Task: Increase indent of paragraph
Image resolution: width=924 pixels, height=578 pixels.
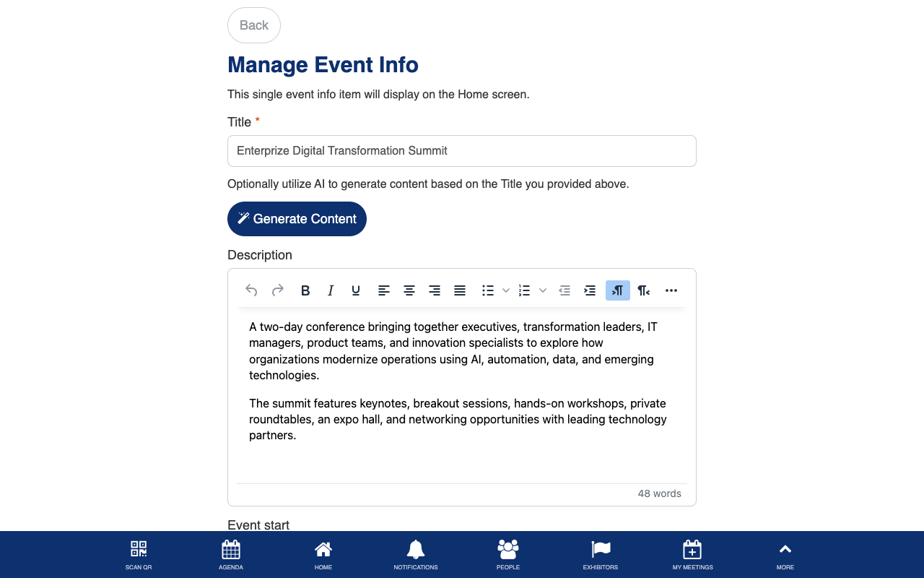Action: (590, 290)
